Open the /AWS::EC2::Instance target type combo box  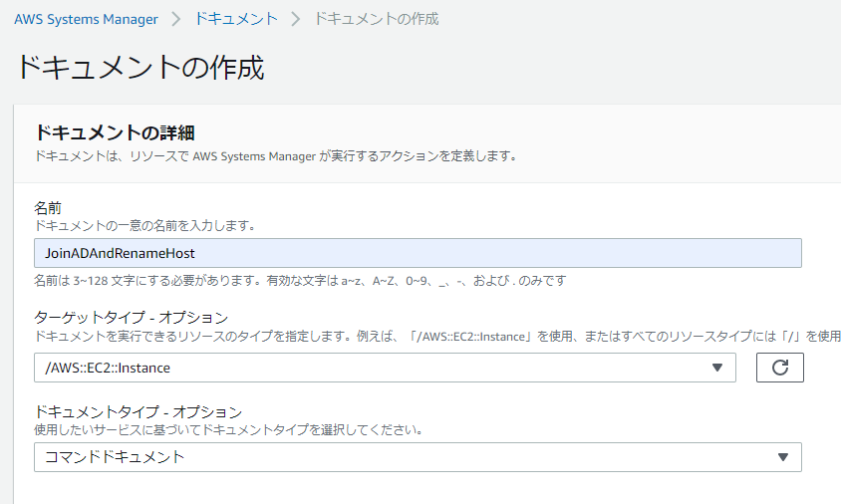coord(369,368)
